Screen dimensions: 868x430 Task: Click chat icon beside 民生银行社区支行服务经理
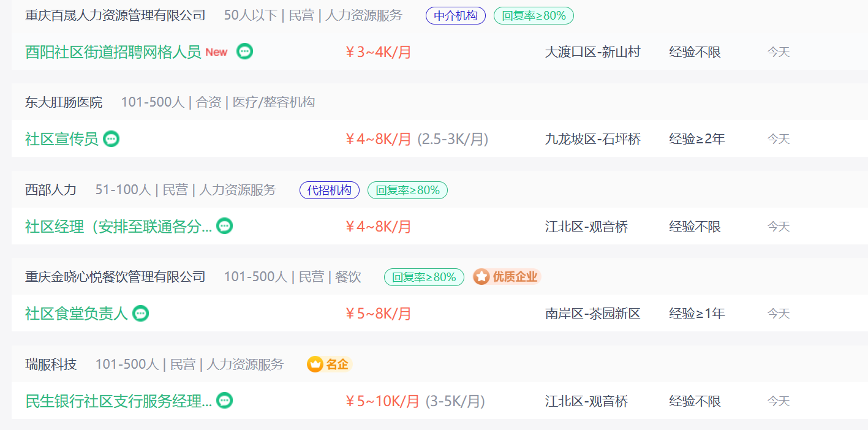point(225,401)
